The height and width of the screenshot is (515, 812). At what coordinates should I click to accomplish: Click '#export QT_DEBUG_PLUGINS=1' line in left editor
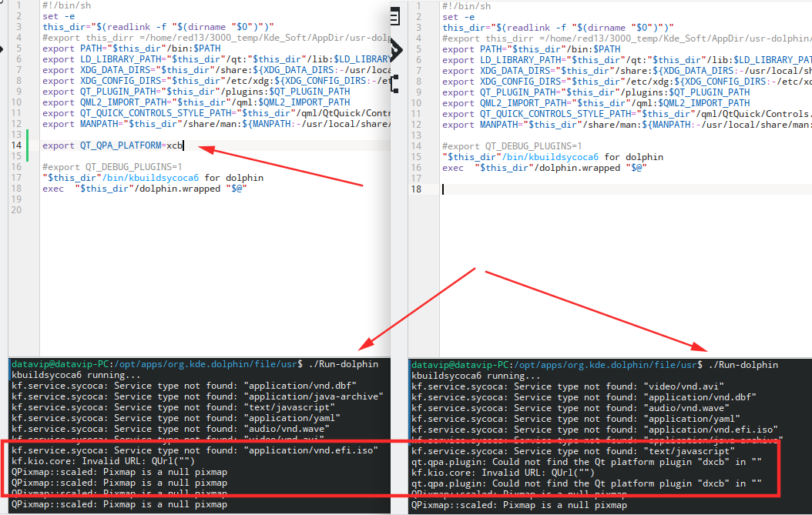[x=112, y=167]
